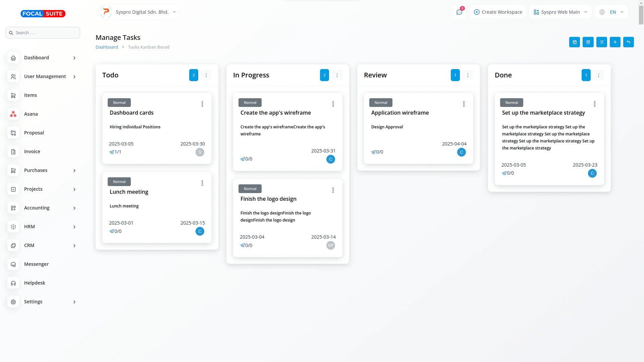Click the Create Workspace button
Image resolution: width=644 pixels, height=362 pixels.
pos(498,12)
